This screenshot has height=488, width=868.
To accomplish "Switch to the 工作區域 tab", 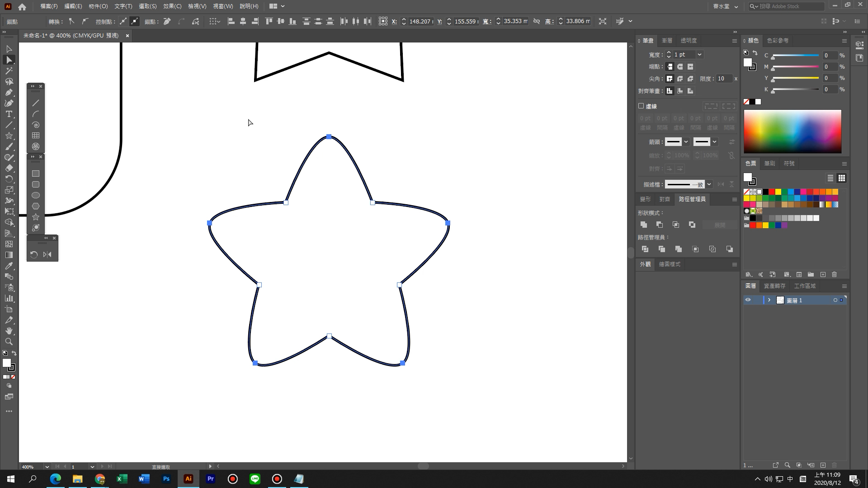I will [x=805, y=286].
